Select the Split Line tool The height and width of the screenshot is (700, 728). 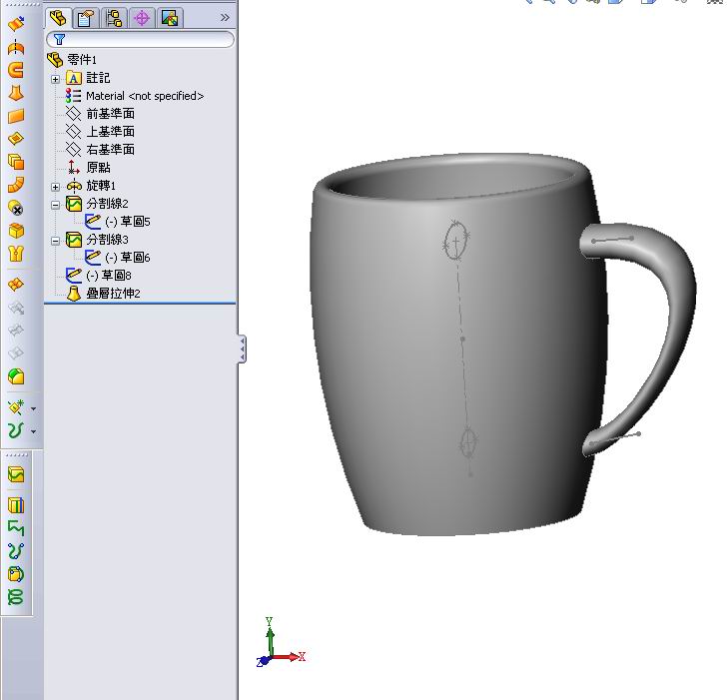click(16, 475)
